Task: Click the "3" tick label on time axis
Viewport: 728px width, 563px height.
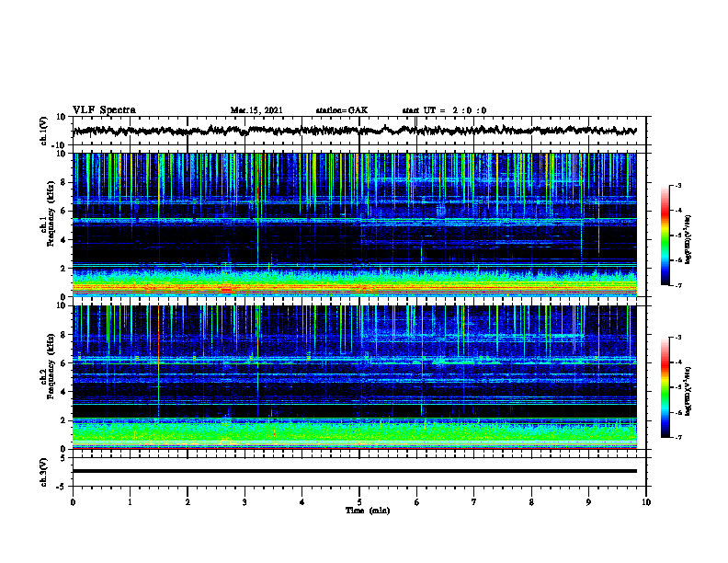Action: point(245,502)
